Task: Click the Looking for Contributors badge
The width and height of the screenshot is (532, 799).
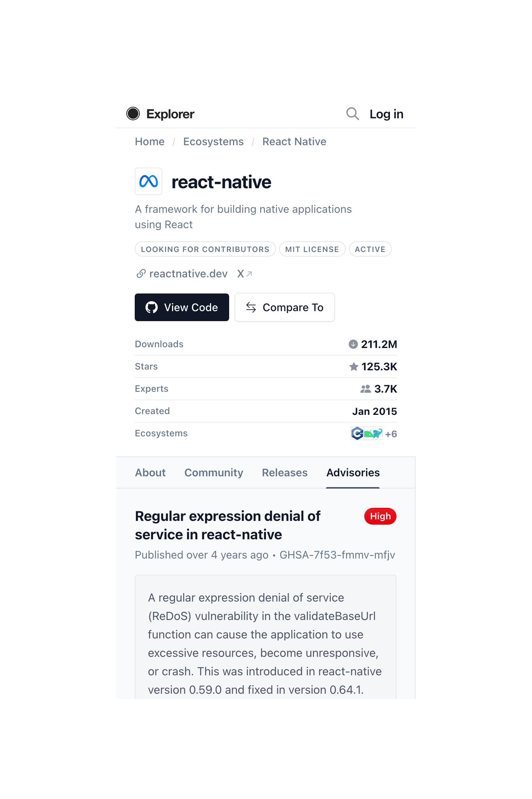Action: point(205,249)
